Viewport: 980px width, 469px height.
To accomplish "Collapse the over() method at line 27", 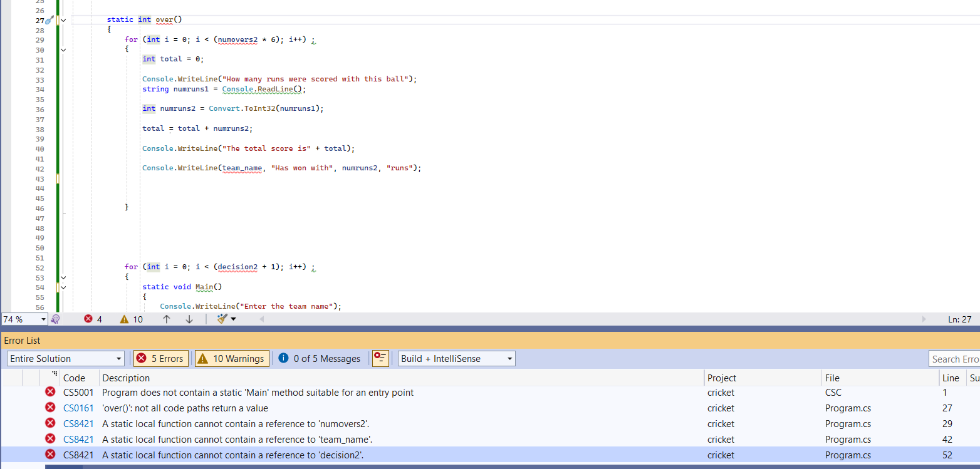I will (63, 20).
